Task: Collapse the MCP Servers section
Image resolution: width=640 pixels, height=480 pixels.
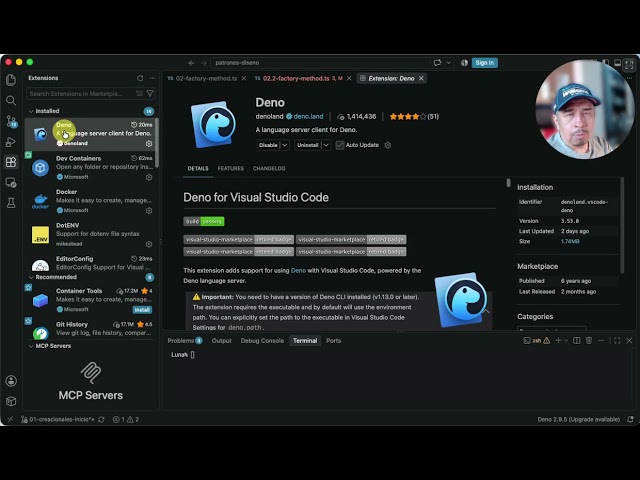Action: [31, 346]
